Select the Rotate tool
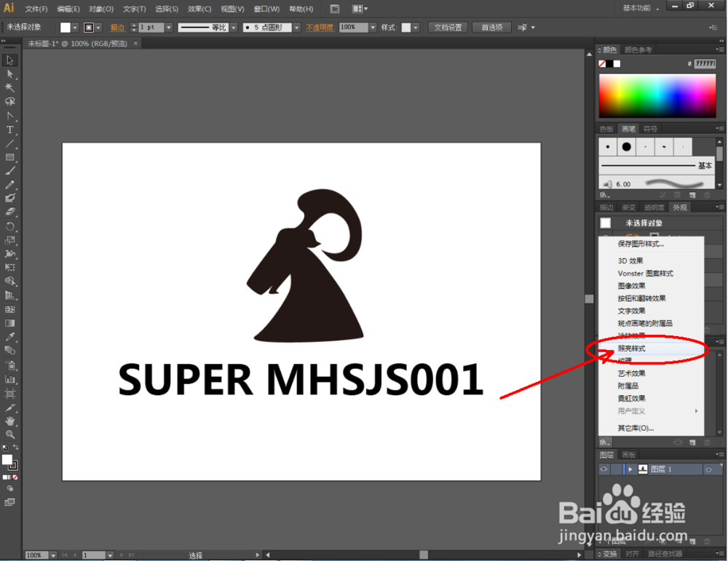The height and width of the screenshot is (561, 728). coord(9,226)
